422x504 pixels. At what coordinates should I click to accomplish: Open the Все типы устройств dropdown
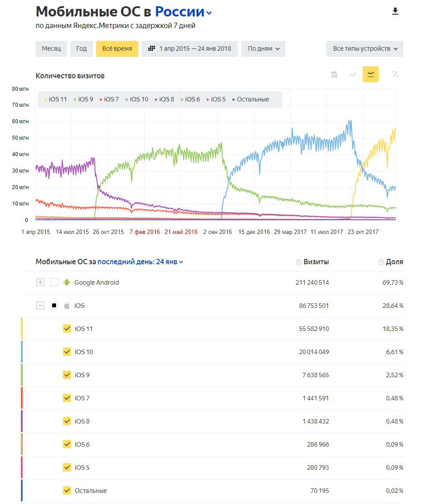coord(365,49)
